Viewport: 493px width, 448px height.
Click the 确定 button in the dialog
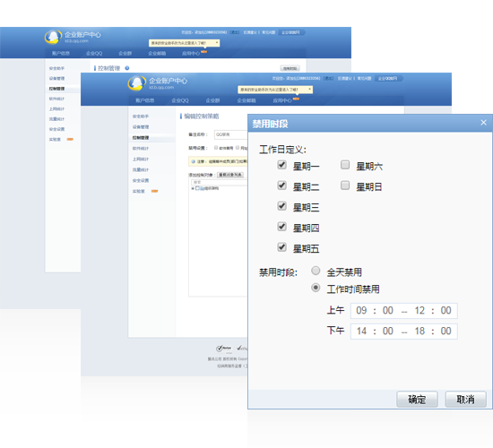point(417,400)
